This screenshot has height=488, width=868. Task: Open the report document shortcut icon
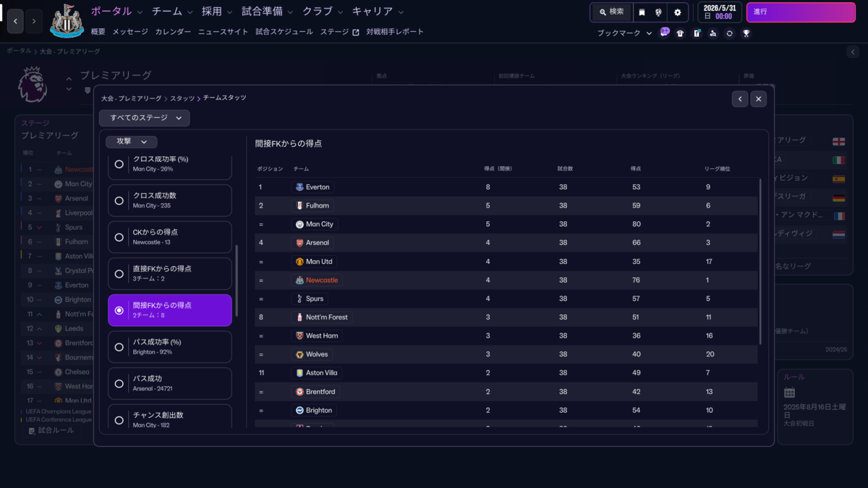697,33
